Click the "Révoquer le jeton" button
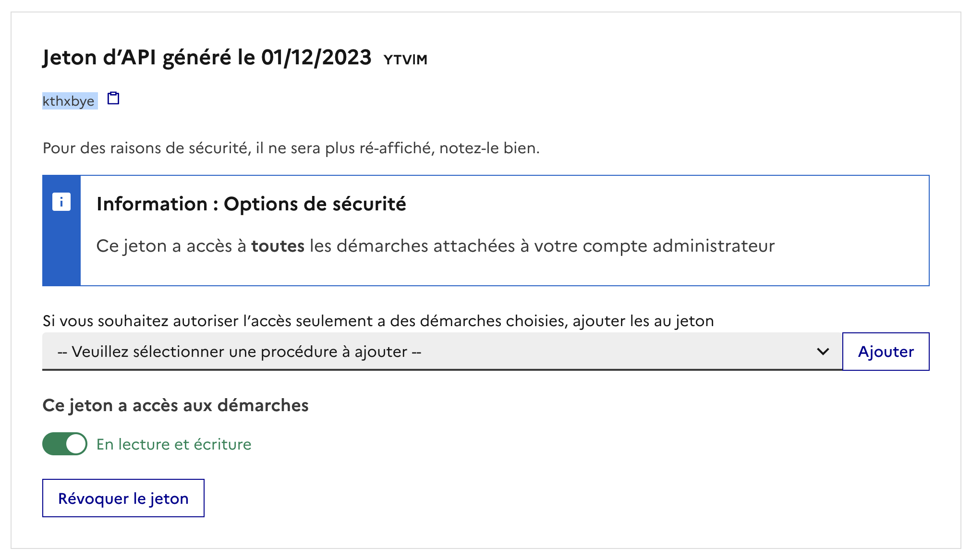Viewport: 971px width, 560px height. (x=123, y=498)
